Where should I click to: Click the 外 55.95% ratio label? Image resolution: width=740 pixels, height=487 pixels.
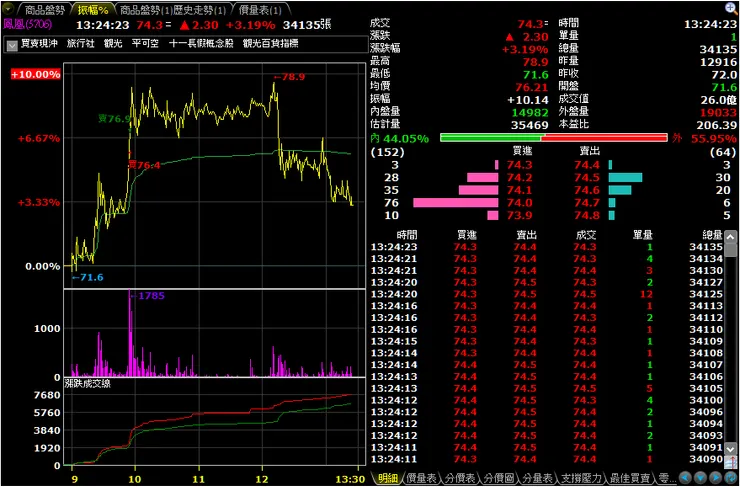pos(704,139)
